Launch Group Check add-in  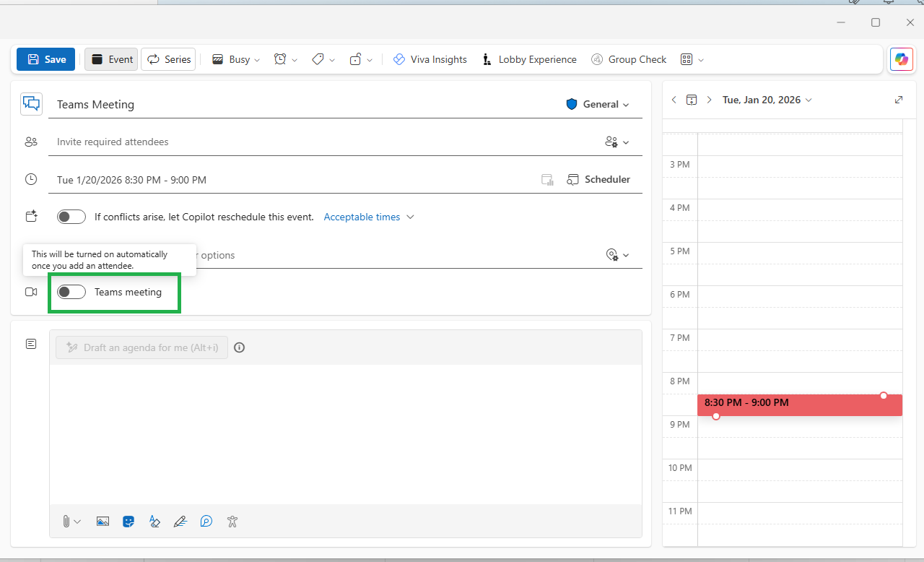[x=629, y=59]
